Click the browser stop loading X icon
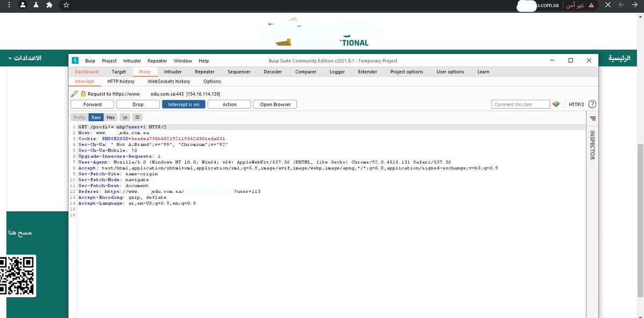 click(x=608, y=5)
